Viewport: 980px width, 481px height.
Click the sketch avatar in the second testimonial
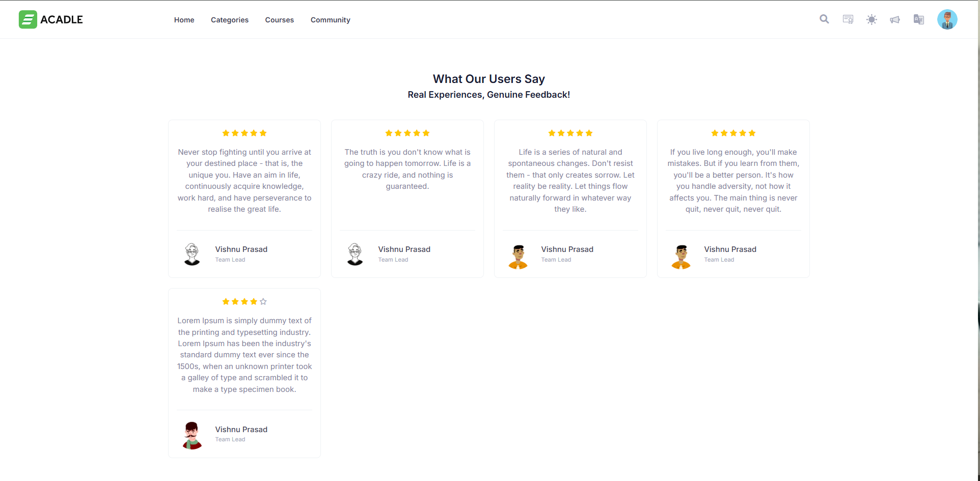[355, 254]
